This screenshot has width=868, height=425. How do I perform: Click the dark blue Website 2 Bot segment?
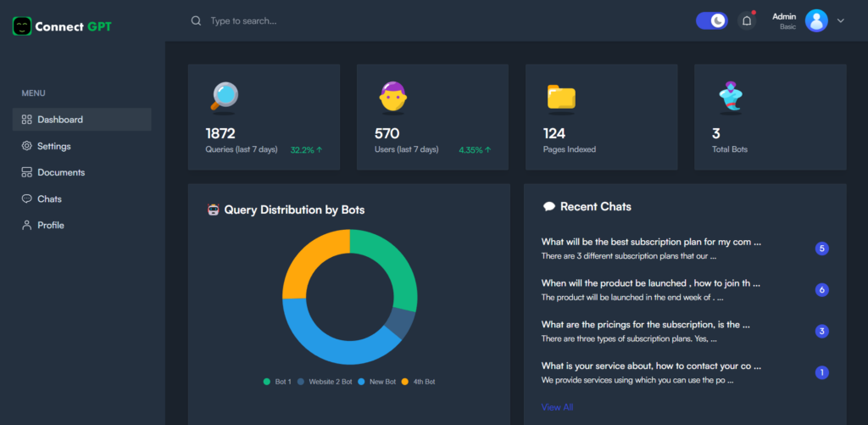[x=401, y=323]
